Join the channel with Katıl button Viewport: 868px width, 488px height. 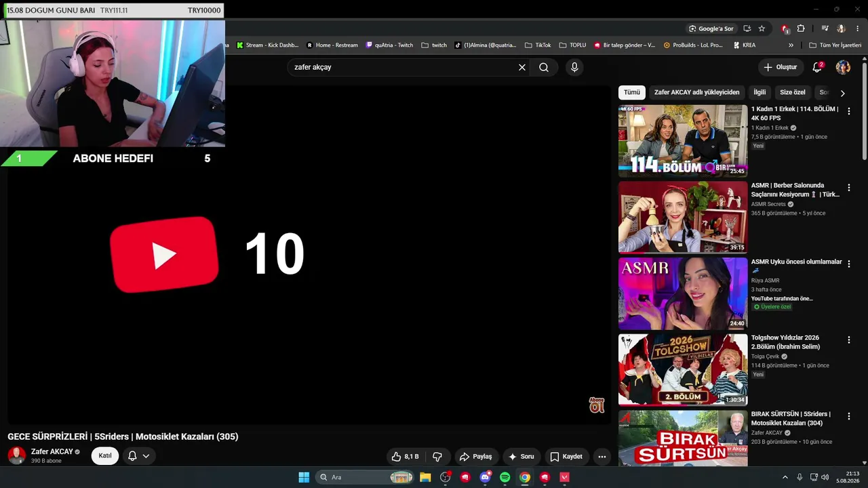[x=105, y=455]
